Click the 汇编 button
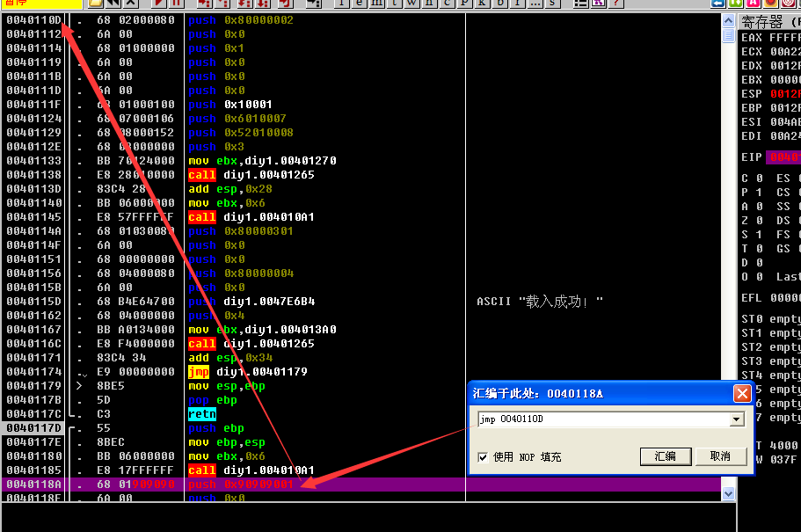 [x=665, y=456]
